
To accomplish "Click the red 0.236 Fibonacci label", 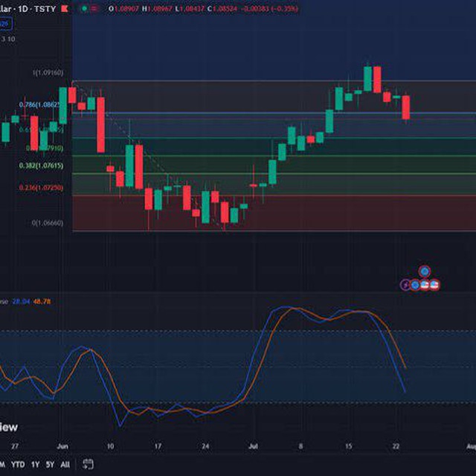I will click(x=42, y=188).
